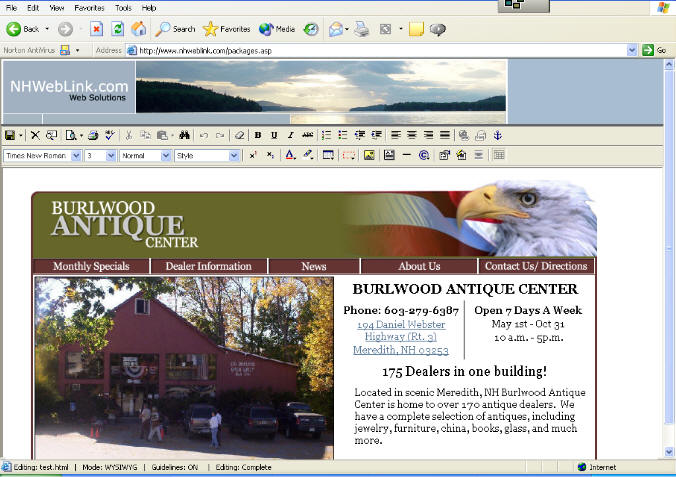Viewport: 676px width, 477px height.
Task: Toggle the numbered list button
Action: 326,135
